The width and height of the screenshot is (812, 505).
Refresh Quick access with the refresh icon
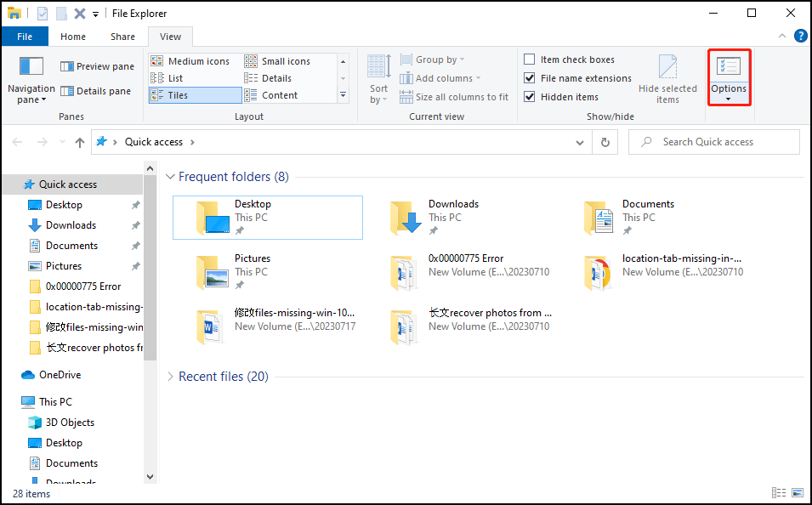604,141
